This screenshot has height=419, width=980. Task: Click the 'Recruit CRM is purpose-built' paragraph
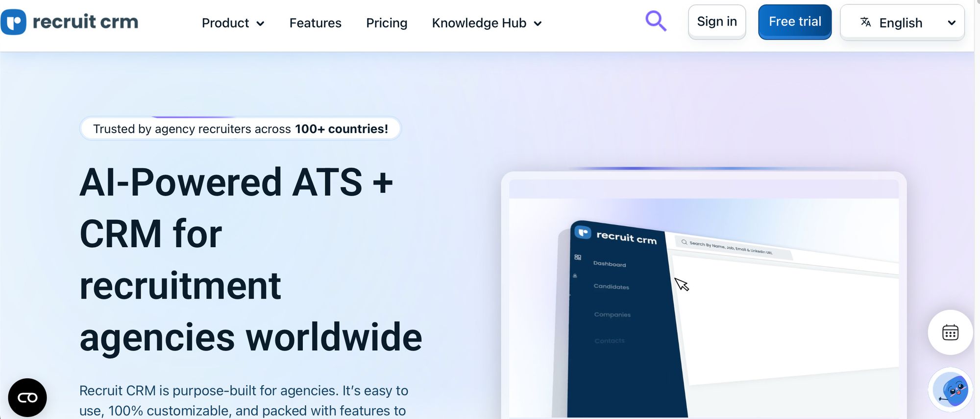(x=244, y=400)
